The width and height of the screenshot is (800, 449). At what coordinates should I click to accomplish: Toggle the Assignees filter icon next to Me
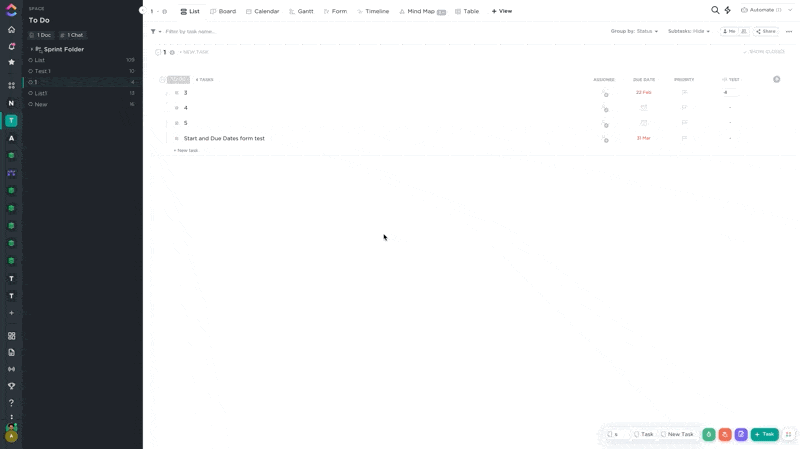coord(744,32)
